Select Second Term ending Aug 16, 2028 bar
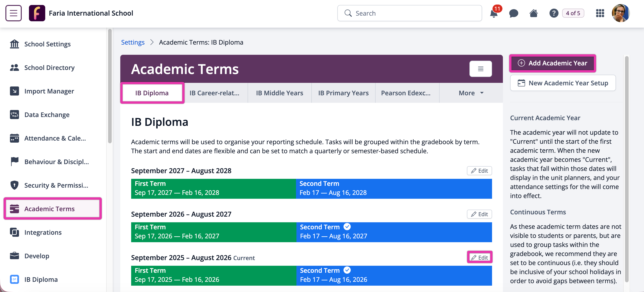644x292 pixels. (x=394, y=188)
